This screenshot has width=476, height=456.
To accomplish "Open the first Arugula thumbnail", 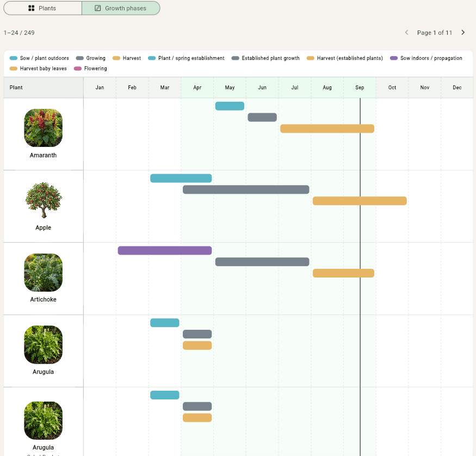I will (x=43, y=344).
